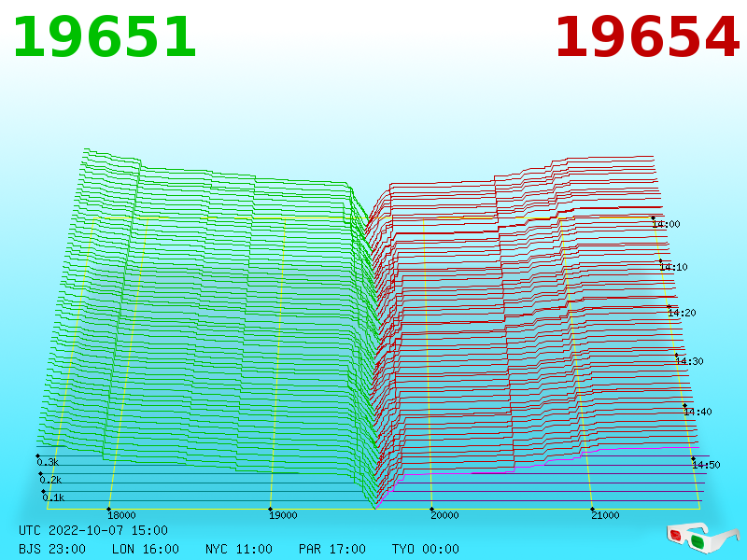Click the 14:00 time axis marker

(x=666, y=224)
